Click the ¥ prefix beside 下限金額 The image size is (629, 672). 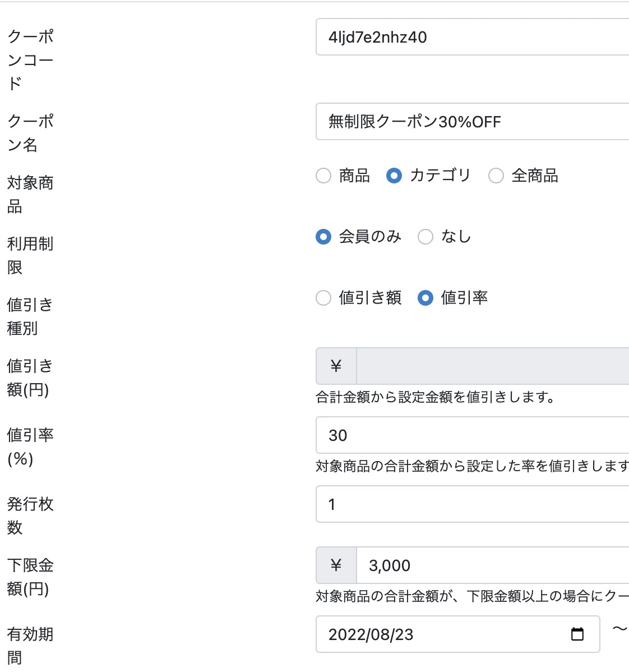(x=336, y=565)
